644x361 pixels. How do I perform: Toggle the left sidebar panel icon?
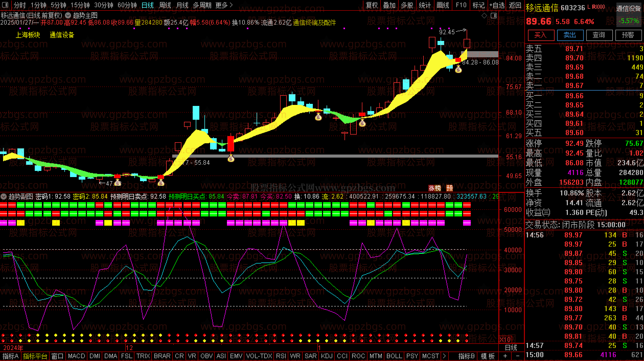pos(5,5)
